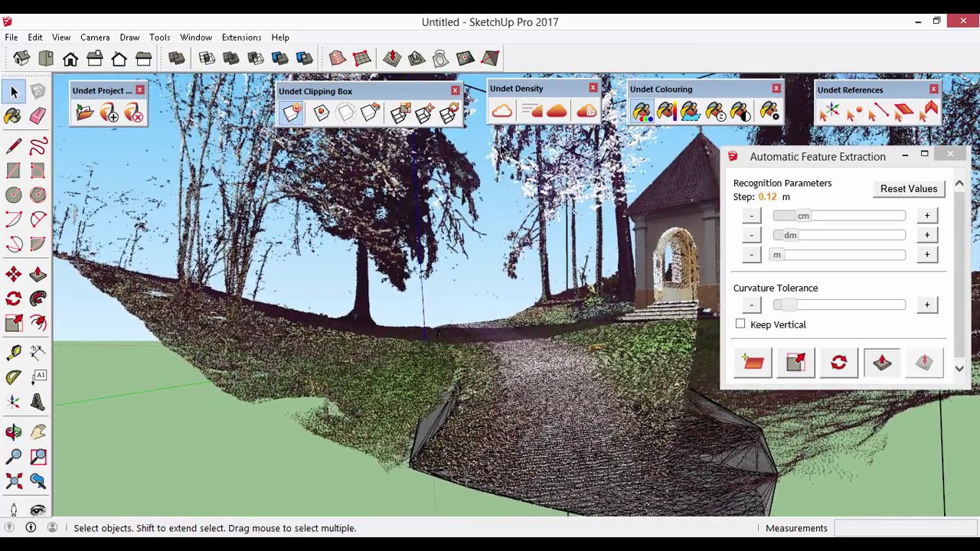This screenshot has height=551, width=980.
Task: Open the Help menu
Action: click(x=280, y=37)
